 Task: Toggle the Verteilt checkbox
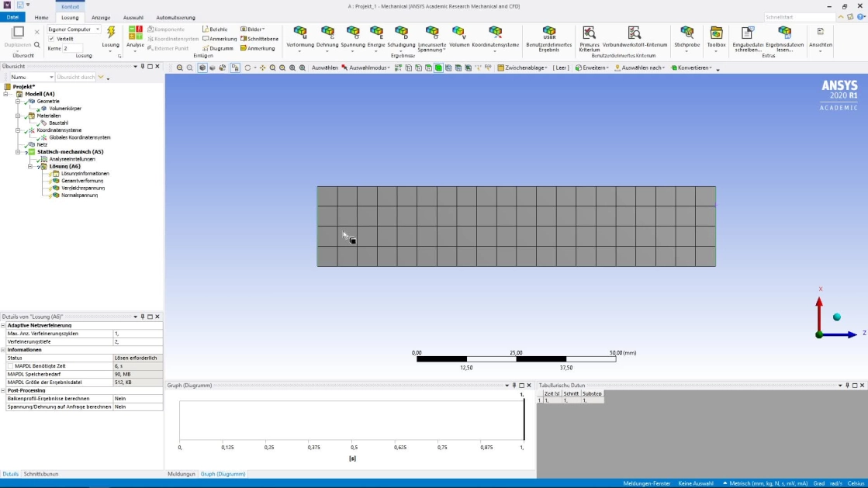tap(51, 39)
